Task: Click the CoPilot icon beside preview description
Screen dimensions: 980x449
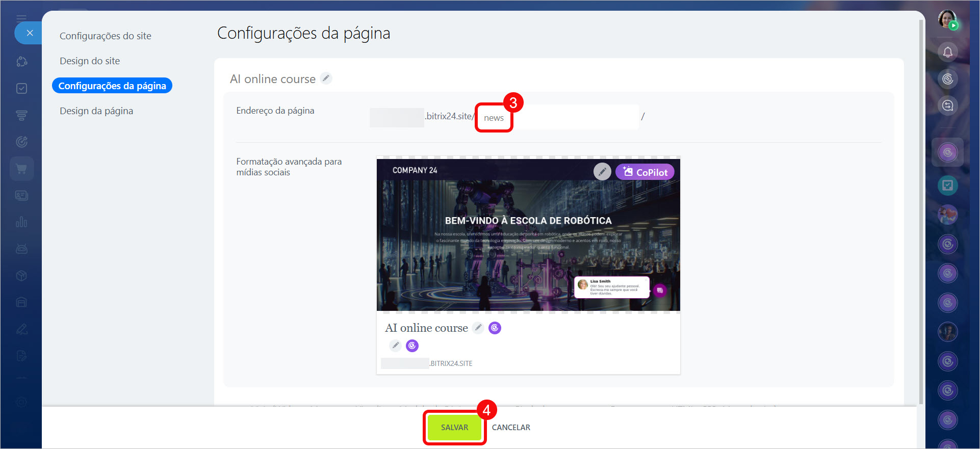Action: (412, 346)
